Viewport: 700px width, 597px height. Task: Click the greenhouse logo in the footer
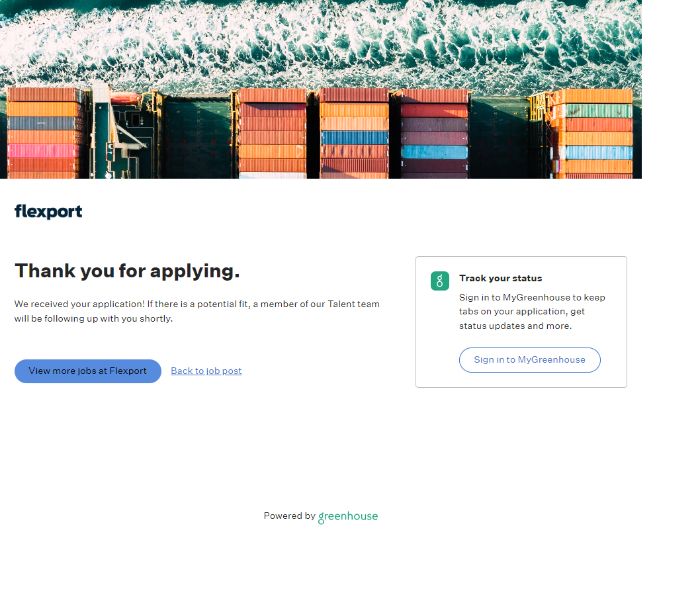coord(348,516)
